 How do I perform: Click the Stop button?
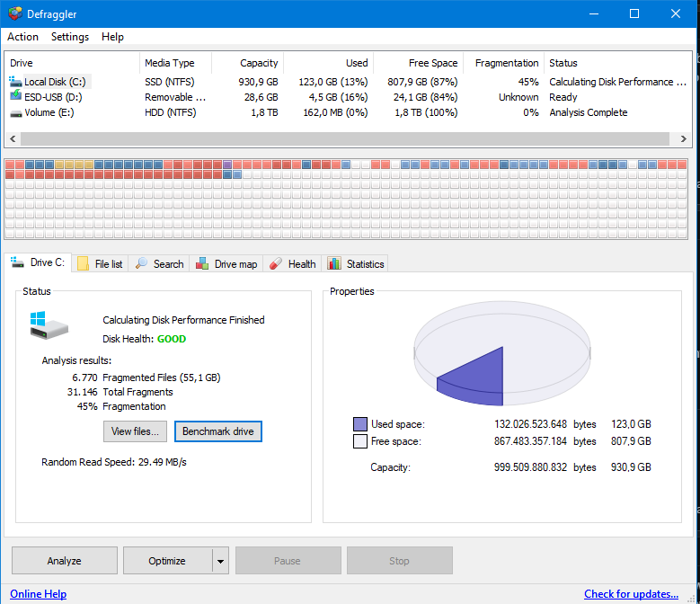(x=400, y=561)
